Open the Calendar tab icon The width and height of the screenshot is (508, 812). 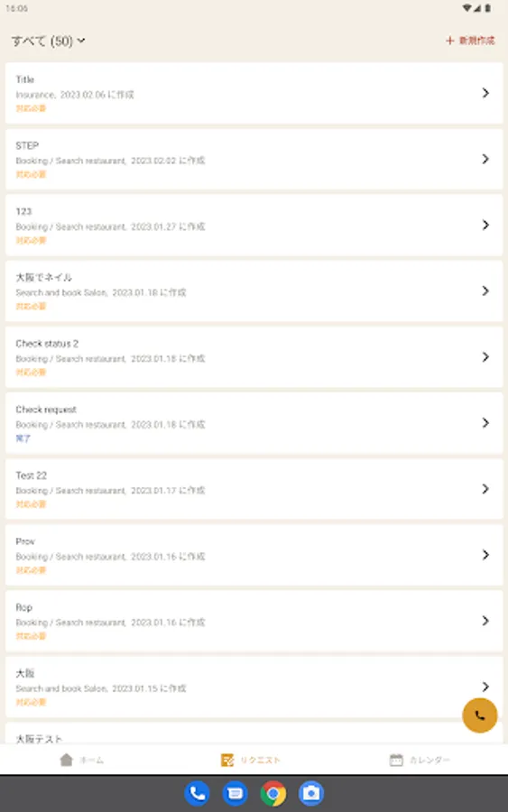pos(396,760)
